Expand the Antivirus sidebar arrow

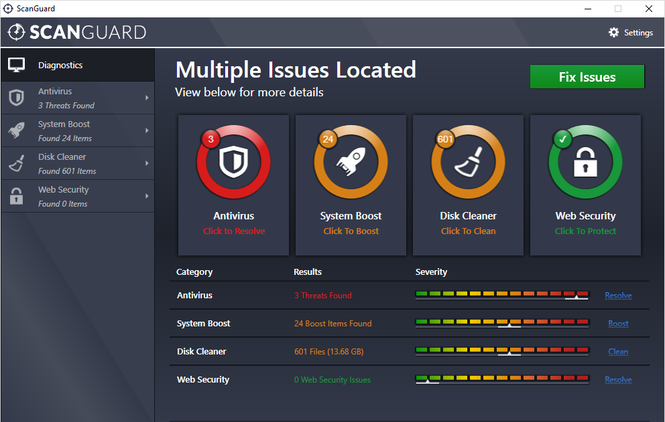coord(147,98)
